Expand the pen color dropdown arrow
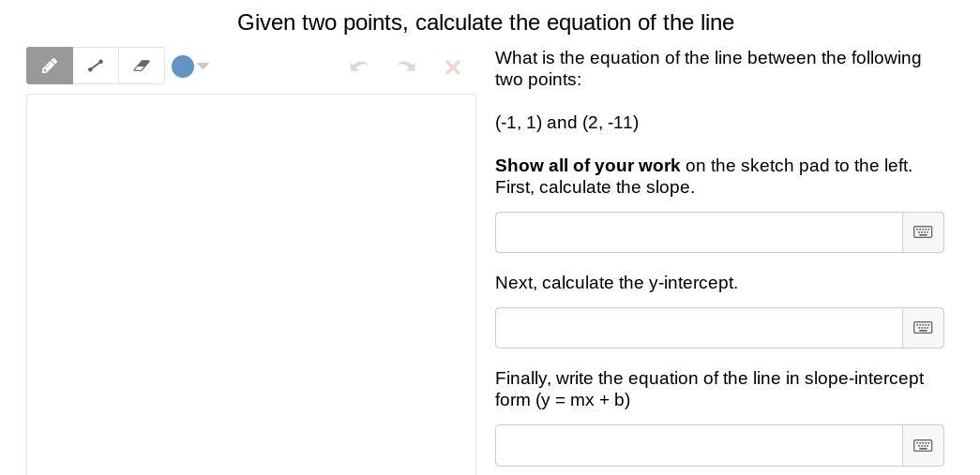980x475 pixels. pyautogui.click(x=203, y=66)
